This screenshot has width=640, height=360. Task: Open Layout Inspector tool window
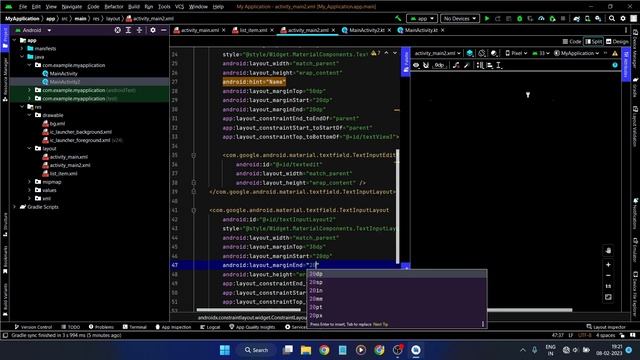click(606, 327)
